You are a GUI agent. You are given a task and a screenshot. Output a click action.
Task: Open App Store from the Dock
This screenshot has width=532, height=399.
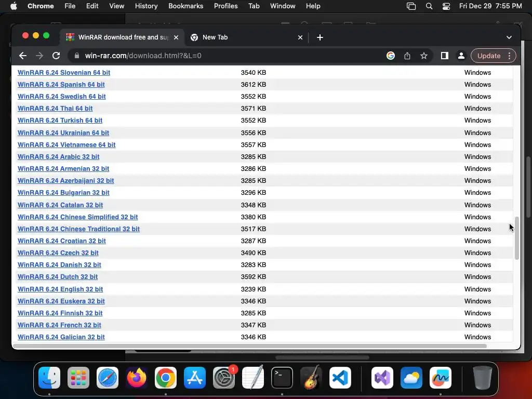195,378
